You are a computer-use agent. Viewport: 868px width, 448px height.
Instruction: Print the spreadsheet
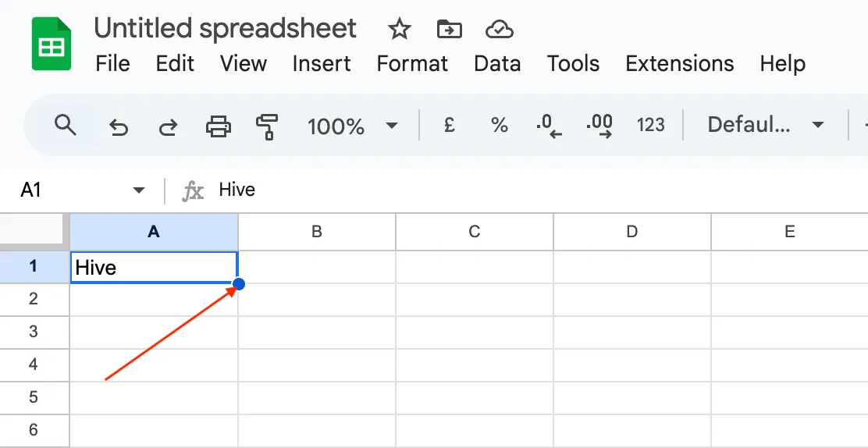218,126
